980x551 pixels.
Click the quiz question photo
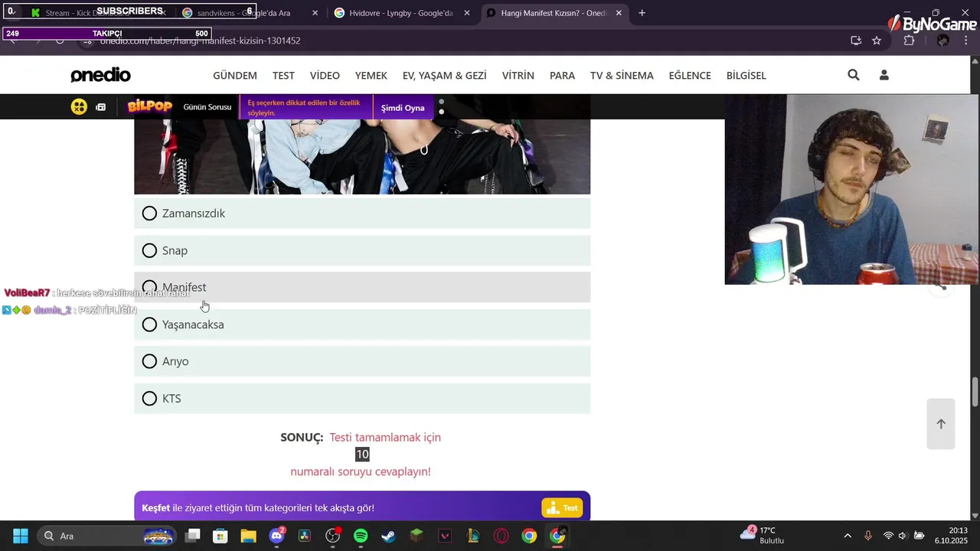[x=362, y=157]
